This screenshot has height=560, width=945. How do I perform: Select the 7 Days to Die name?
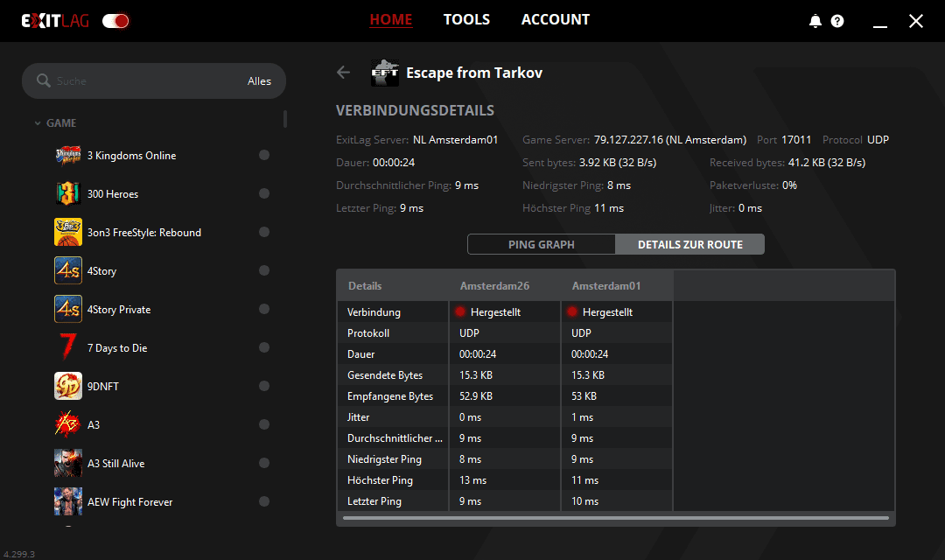tap(117, 348)
